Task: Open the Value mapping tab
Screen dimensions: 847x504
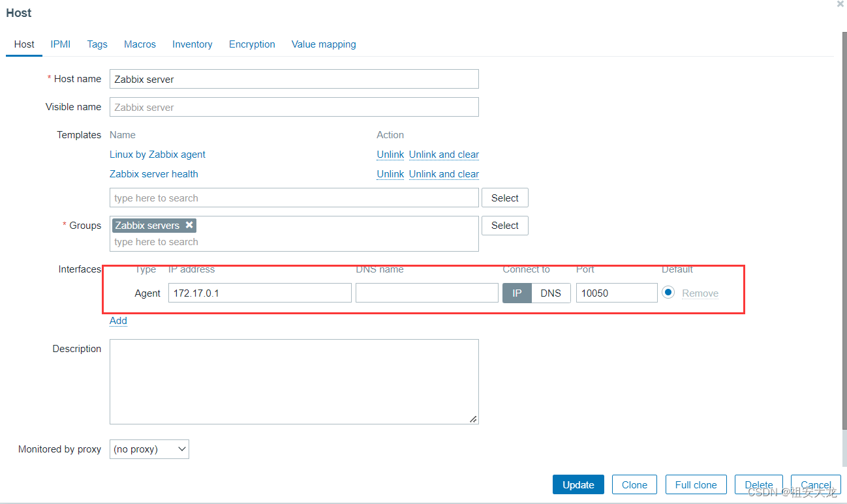Action: (324, 44)
